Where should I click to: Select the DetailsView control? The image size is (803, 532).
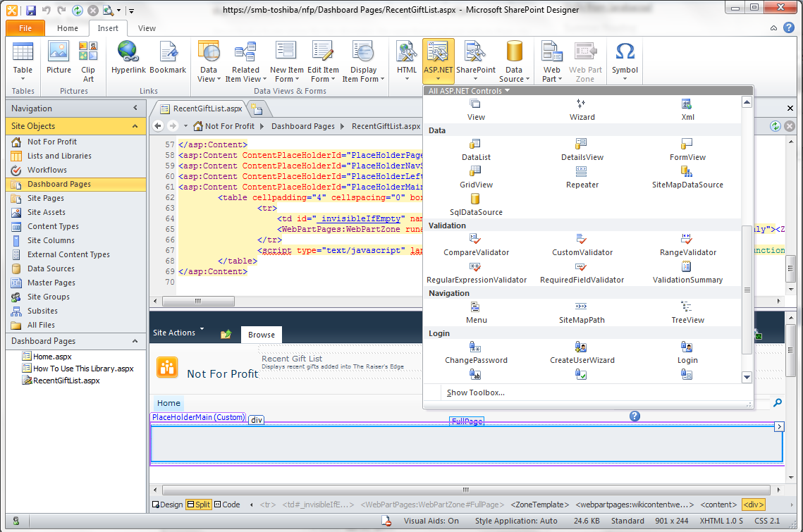582,150
